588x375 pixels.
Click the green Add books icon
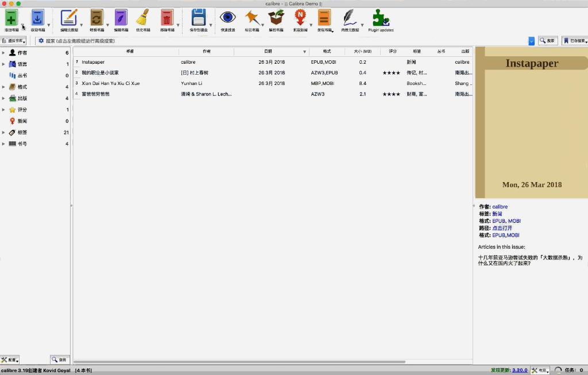click(x=11, y=18)
